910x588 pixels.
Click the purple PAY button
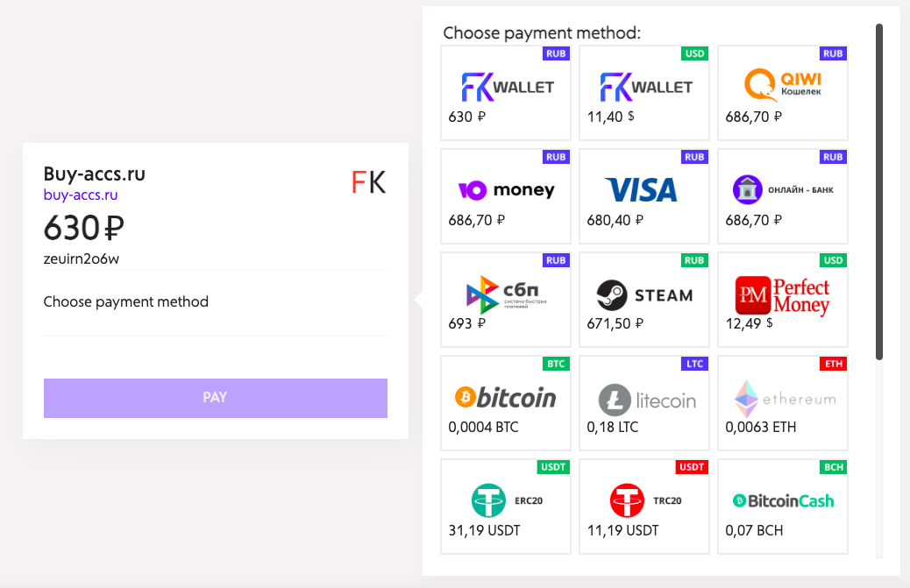[216, 398]
